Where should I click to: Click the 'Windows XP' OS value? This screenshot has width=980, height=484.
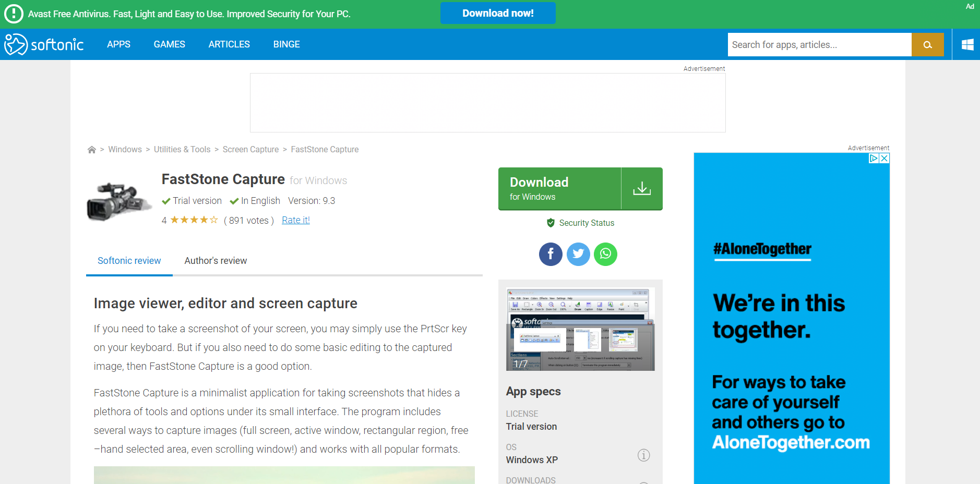[532, 460]
